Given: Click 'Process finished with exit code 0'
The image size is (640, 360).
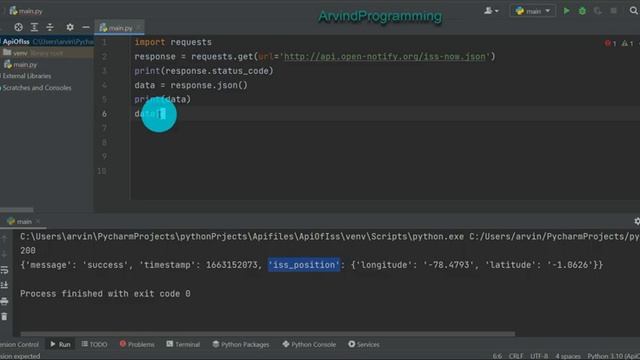Looking at the screenshot, I should point(105,293).
